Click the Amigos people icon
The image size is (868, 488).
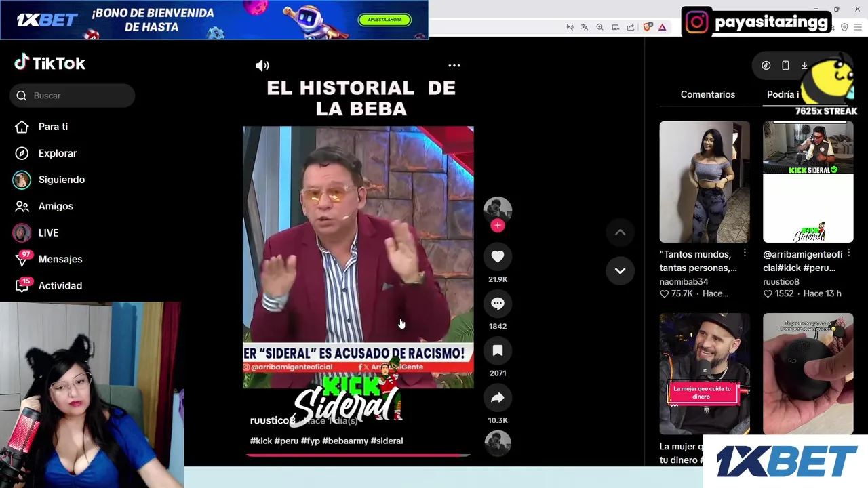click(22, 206)
